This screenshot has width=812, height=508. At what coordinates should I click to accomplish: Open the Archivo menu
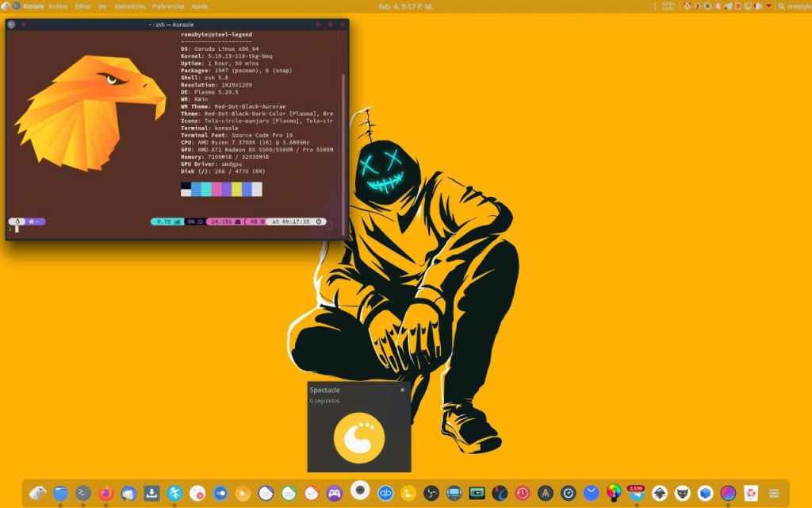(58, 6)
